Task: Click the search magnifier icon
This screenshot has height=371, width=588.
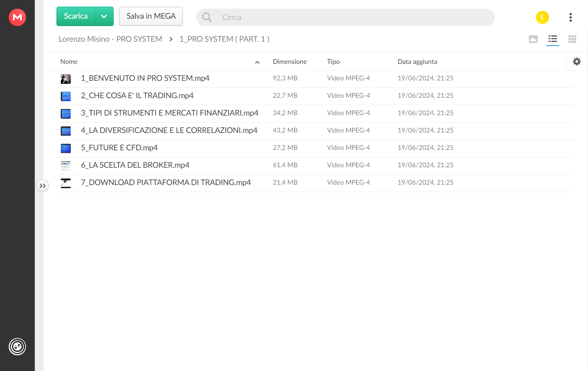Action: 207,17
